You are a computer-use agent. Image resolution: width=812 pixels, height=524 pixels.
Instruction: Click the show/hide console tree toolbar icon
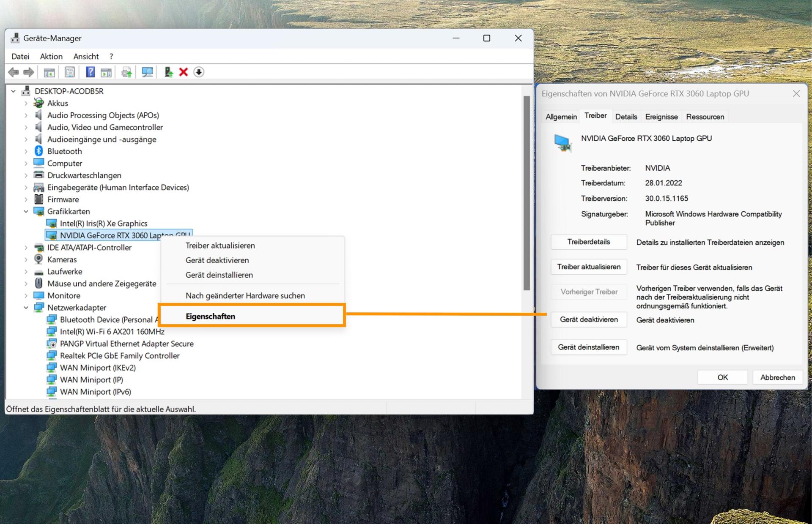click(x=49, y=72)
